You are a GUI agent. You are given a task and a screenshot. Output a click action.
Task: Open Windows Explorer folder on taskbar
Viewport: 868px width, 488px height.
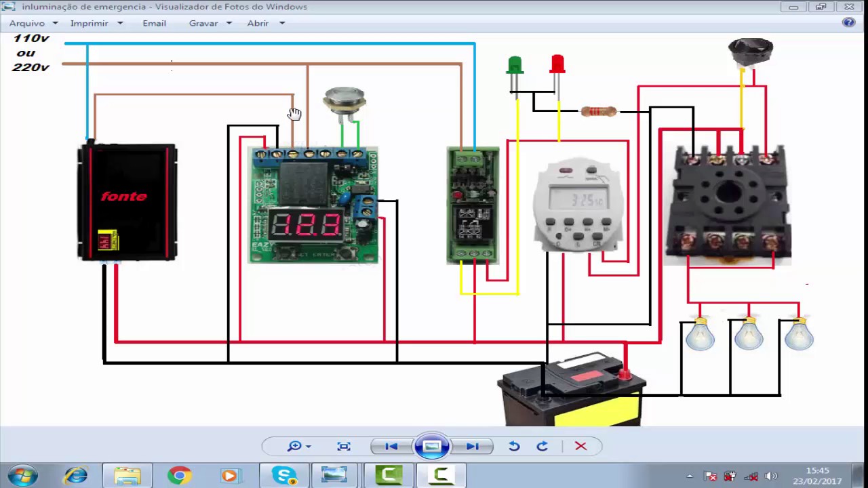tap(127, 476)
